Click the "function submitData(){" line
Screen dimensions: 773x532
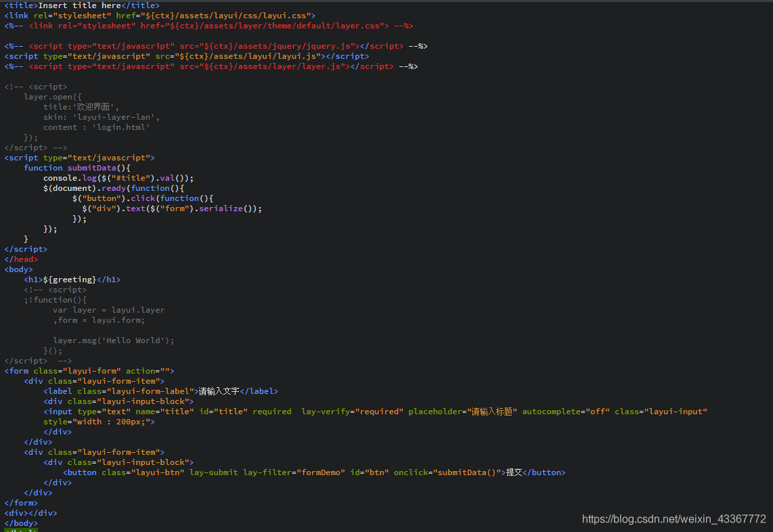point(77,168)
